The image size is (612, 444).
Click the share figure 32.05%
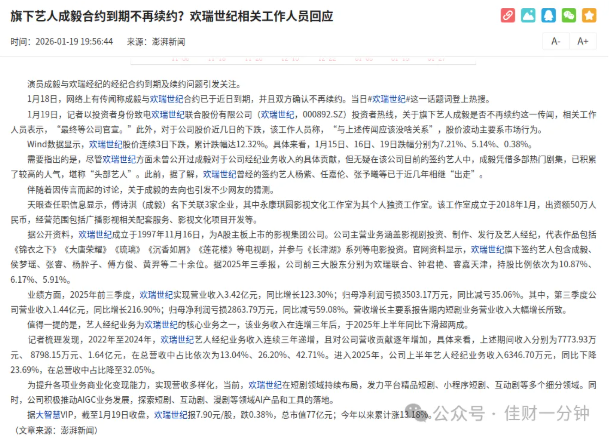pos(138,370)
